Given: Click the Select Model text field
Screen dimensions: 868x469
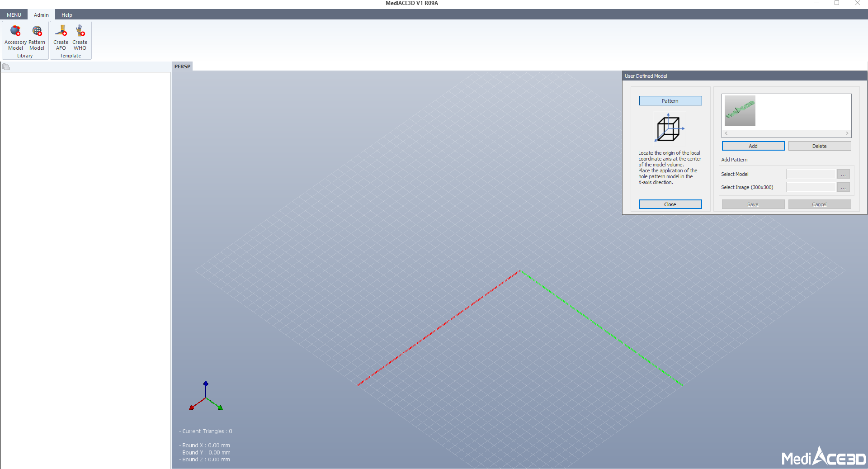Looking at the screenshot, I should [x=811, y=174].
